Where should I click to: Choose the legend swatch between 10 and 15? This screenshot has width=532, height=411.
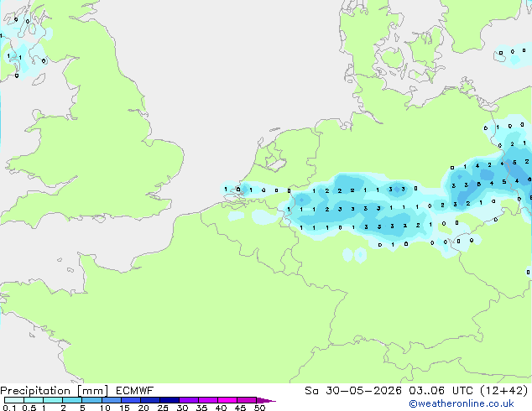click(112, 400)
